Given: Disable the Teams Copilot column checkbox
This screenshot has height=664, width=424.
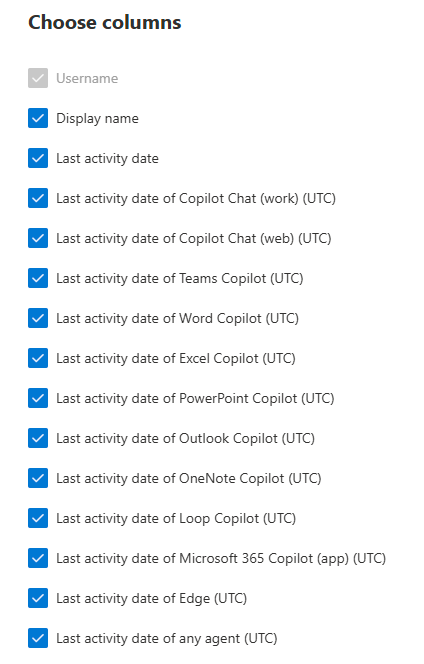Looking at the screenshot, I should (38, 278).
